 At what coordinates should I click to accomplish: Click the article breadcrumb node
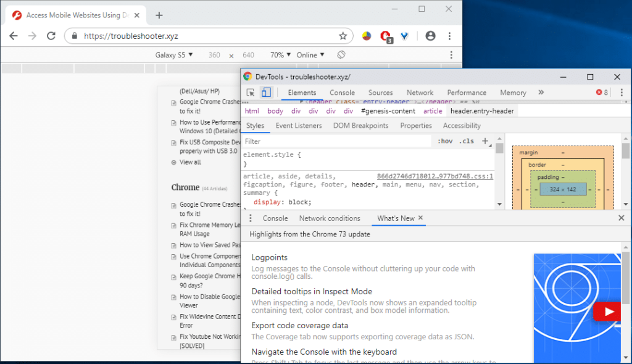click(433, 111)
